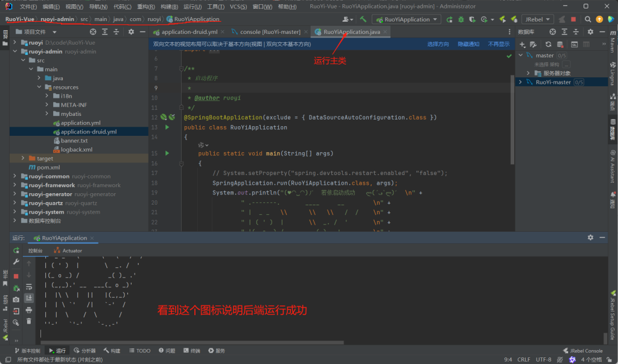Image resolution: width=618 pixels, height=364 pixels.
Task: Toggle the 数据库 tool window side button
Action: pos(613,129)
